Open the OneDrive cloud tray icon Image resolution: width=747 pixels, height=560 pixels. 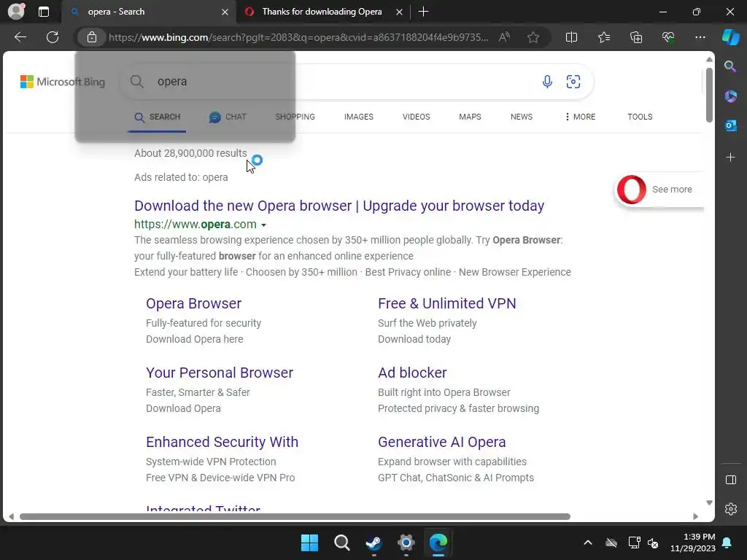[x=611, y=542]
